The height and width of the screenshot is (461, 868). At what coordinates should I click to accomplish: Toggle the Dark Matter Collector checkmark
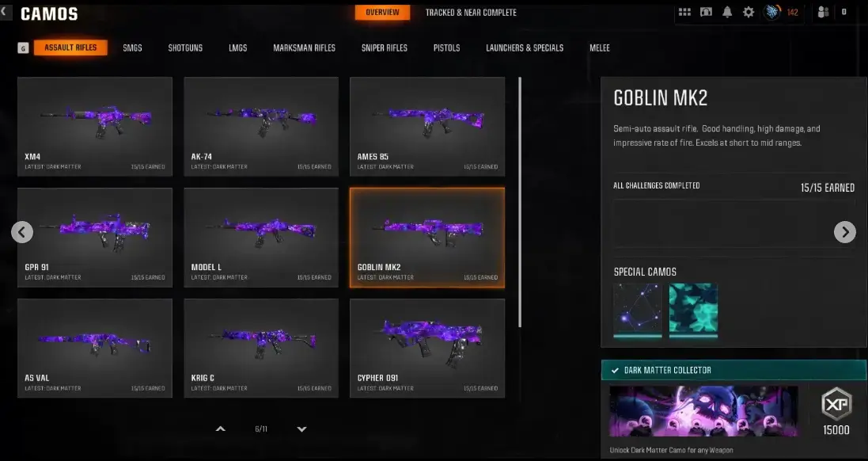click(615, 370)
